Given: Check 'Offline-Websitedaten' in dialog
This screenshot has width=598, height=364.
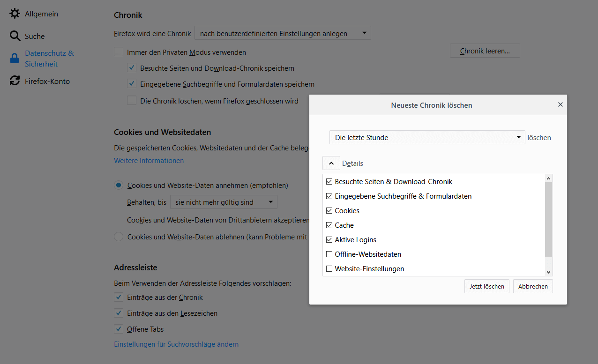Looking at the screenshot, I should click(329, 254).
